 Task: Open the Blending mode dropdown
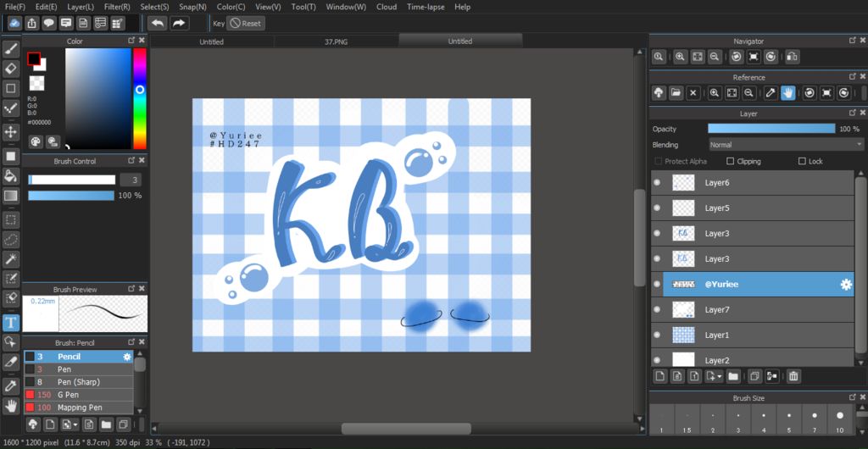tap(786, 145)
